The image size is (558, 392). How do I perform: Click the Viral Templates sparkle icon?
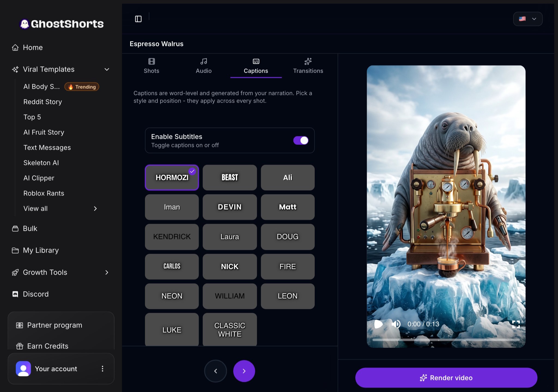pos(15,69)
